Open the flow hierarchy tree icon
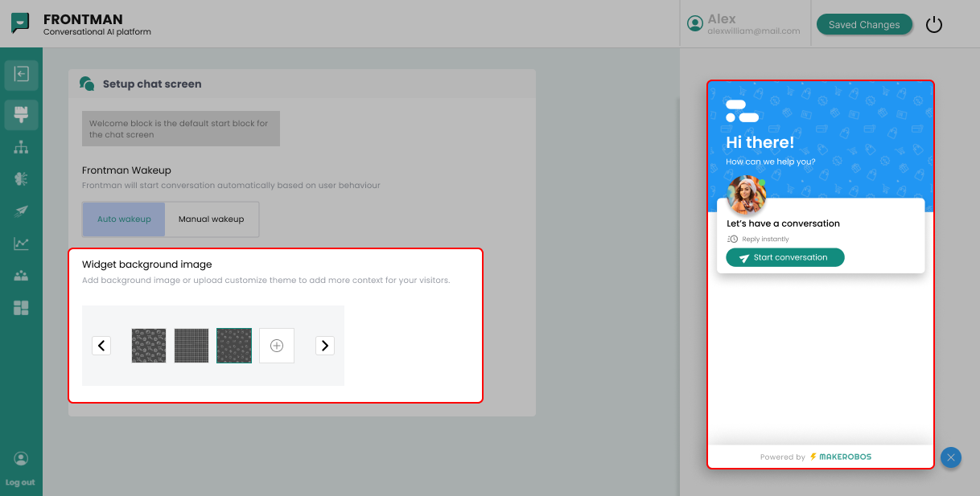Image resolution: width=980 pixels, height=496 pixels. (x=21, y=147)
